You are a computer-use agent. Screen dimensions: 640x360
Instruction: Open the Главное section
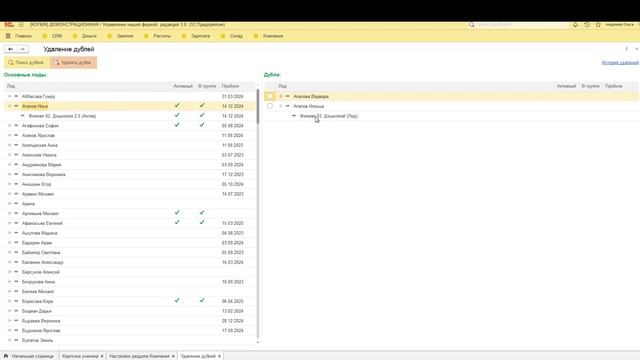(x=23, y=36)
